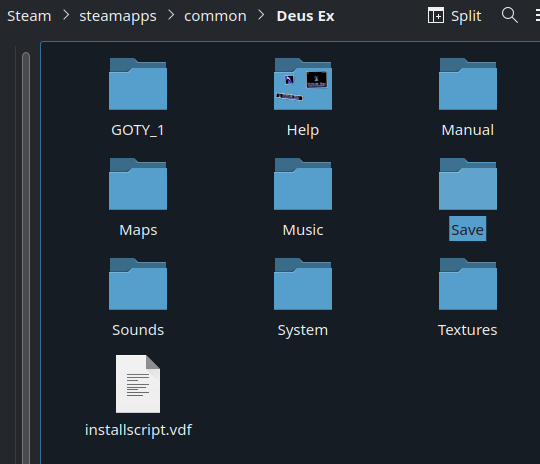
Task: Open the search magnifier icon
Action: point(509,16)
